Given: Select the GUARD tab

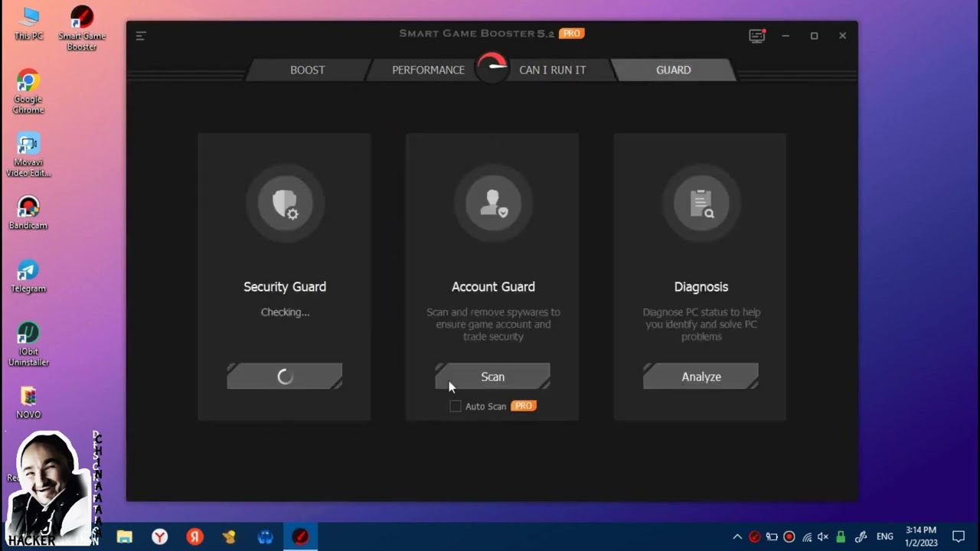Looking at the screenshot, I should click(x=674, y=70).
